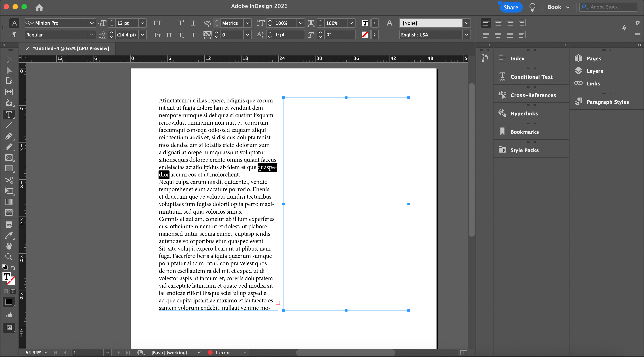The image size is (644, 357).
Task: Open the Hyperlinks panel
Action: (524, 113)
